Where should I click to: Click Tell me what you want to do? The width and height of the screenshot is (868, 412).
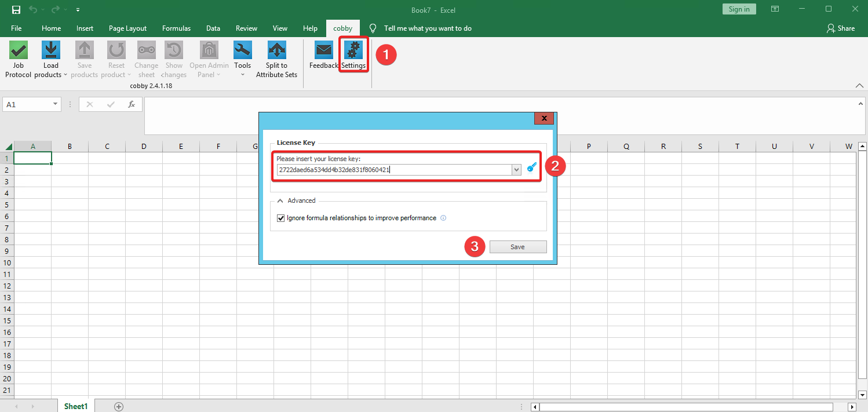click(x=428, y=28)
